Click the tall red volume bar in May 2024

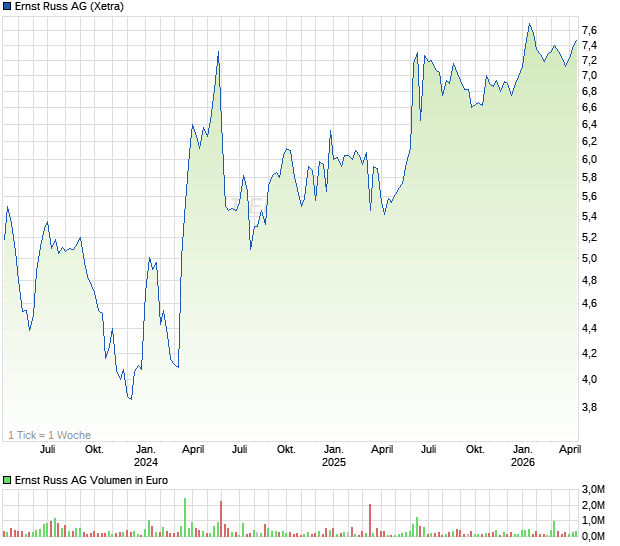coord(221,519)
